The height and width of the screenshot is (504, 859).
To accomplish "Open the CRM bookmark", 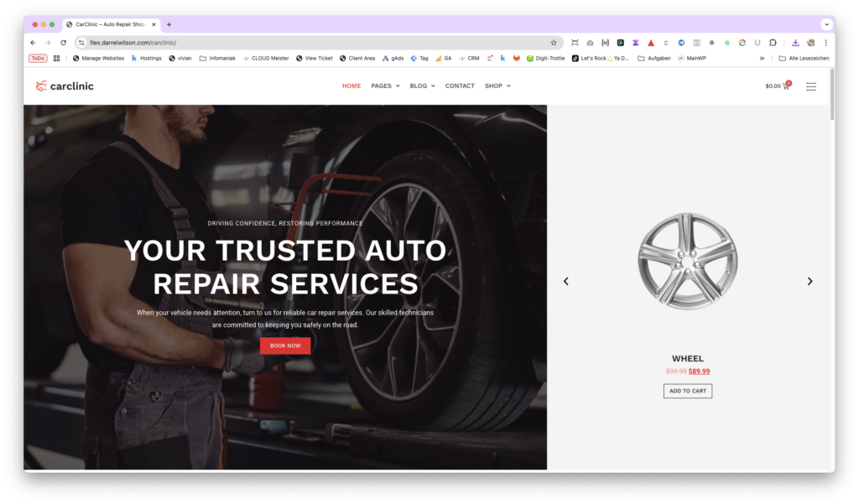I will click(469, 58).
